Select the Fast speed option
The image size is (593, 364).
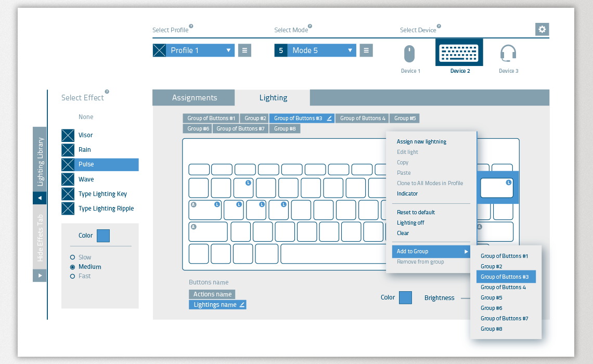click(x=72, y=276)
